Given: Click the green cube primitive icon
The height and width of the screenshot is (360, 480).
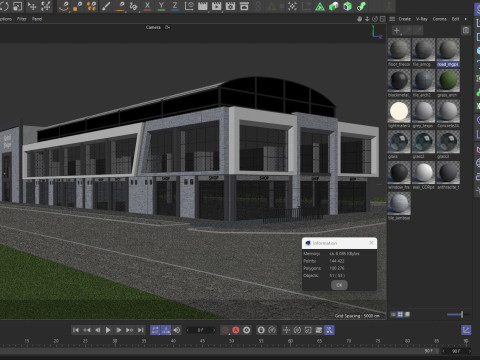Looking at the screenshot, I should (x=334, y=6).
